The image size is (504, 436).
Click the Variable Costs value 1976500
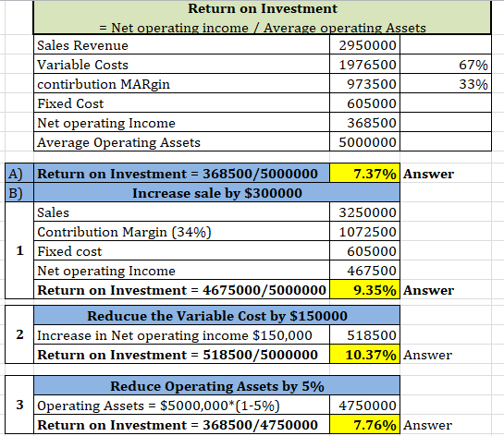pyautogui.click(x=364, y=65)
